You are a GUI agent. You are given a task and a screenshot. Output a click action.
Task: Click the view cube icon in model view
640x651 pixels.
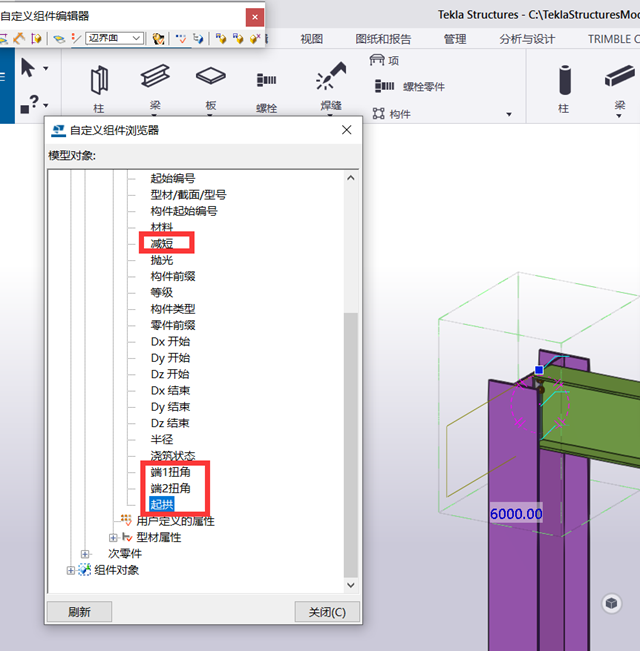pyautogui.click(x=611, y=603)
